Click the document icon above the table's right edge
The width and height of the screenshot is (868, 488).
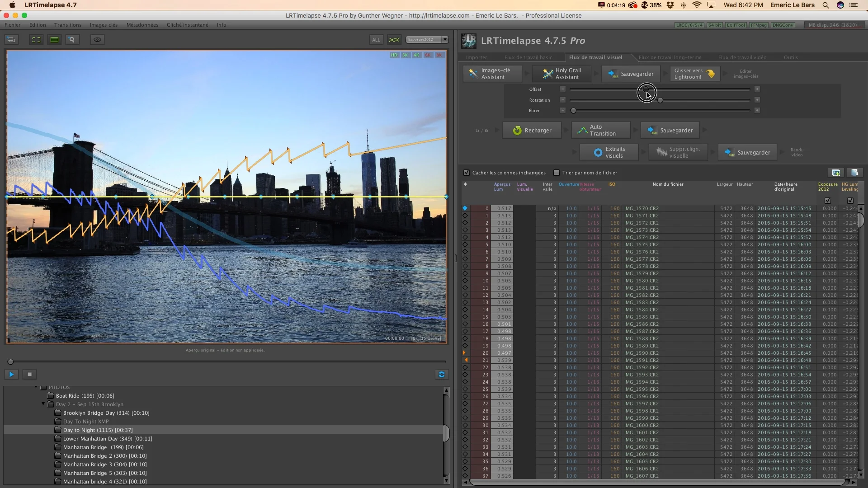pyautogui.click(x=854, y=173)
